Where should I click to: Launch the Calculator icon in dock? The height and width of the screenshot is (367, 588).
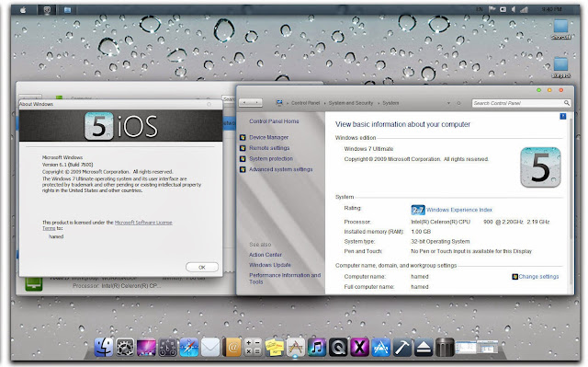point(254,347)
